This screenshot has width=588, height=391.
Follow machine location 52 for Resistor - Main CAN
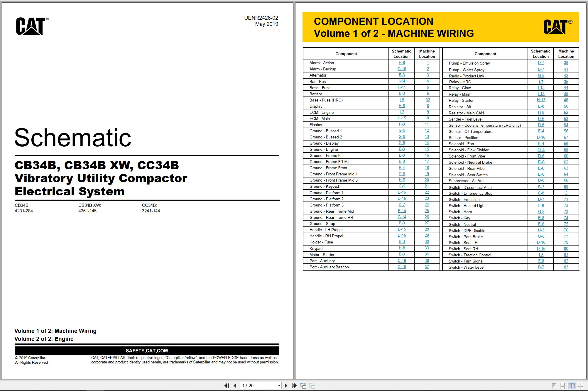click(566, 113)
